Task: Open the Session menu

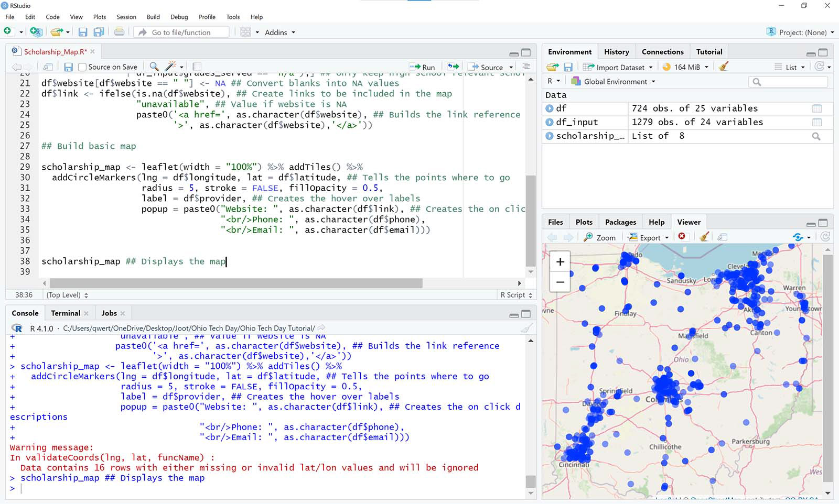Action: [126, 17]
